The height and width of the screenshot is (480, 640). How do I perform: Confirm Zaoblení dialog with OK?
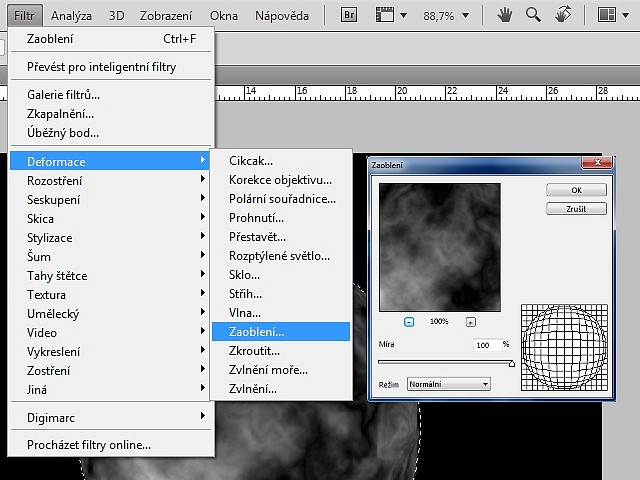(576, 190)
